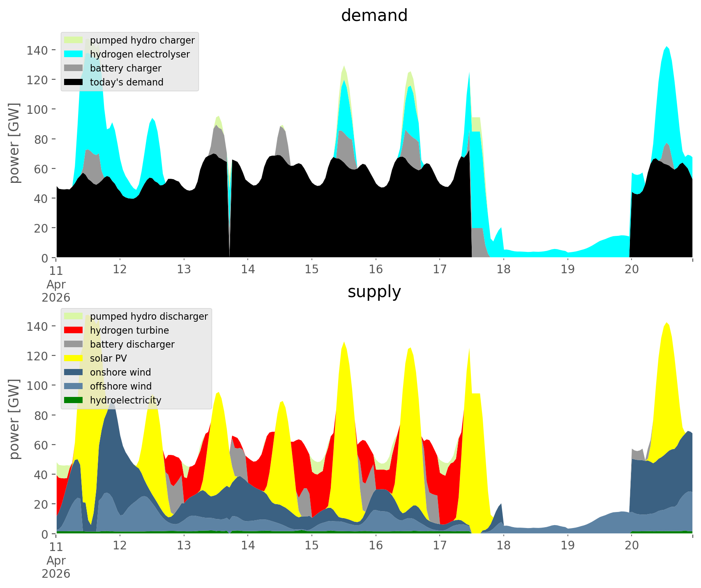Click the grey battery charger legend swatch

[74, 68]
